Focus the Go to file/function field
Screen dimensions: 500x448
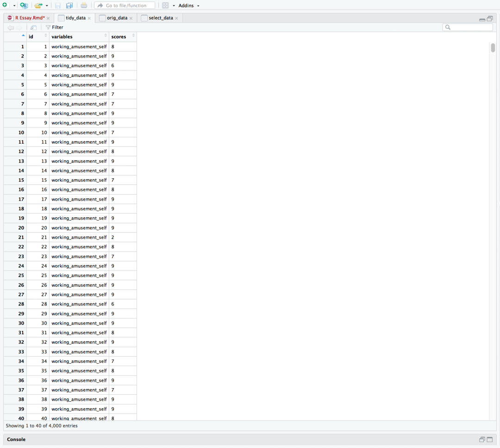(125, 6)
